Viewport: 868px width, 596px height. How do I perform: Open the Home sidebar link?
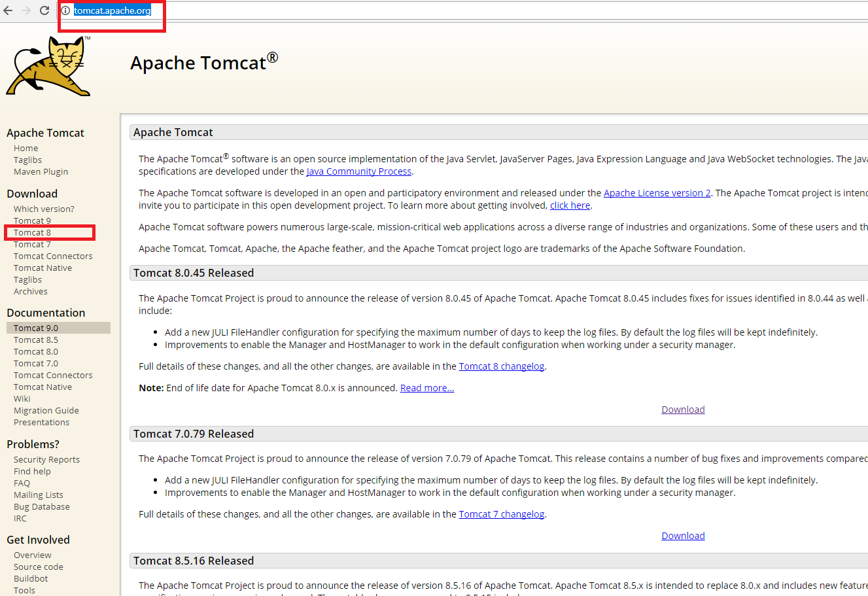click(x=26, y=149)
